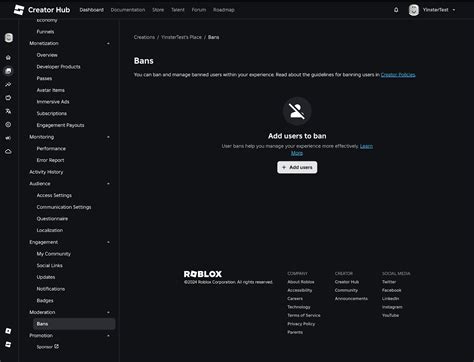The height and width of the screenshot is (362, 474).
Task: Click the Roblox logo icon in the rail
Action: click(x=8, y=331)
